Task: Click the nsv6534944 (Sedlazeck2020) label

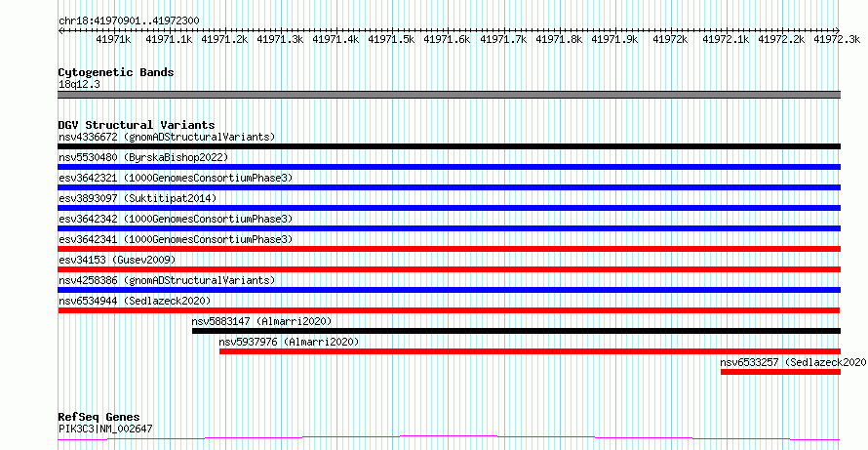Action: coord(135,301)
